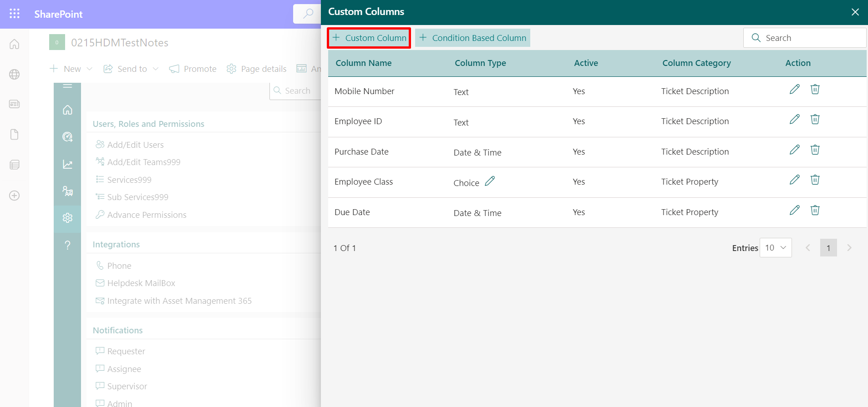Go to previous page arrow

pyautogui.click(x=808, y=248)
